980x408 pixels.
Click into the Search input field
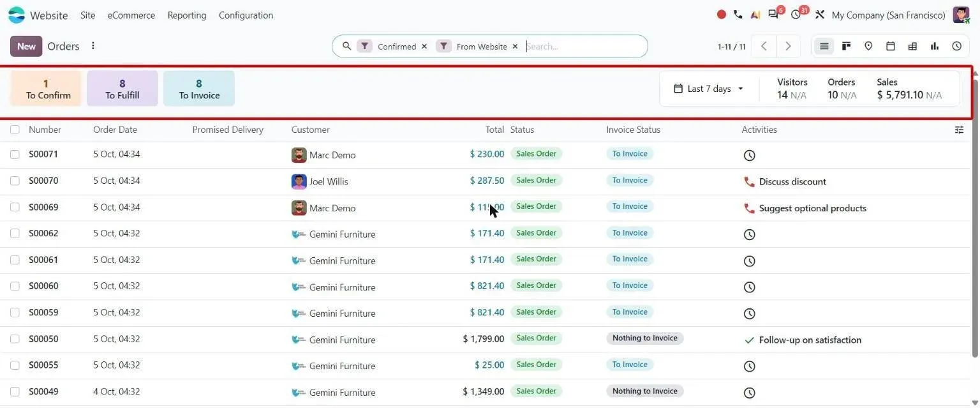click(584, 46)
